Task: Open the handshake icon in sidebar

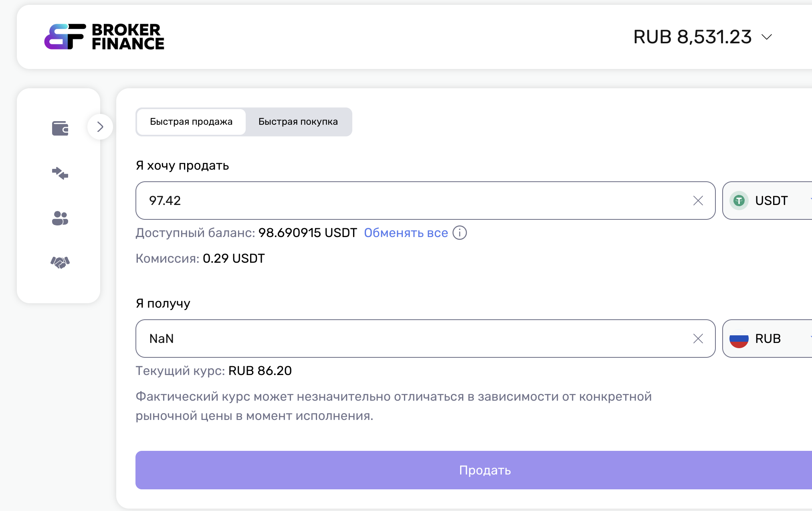Action: pos(60,262)
